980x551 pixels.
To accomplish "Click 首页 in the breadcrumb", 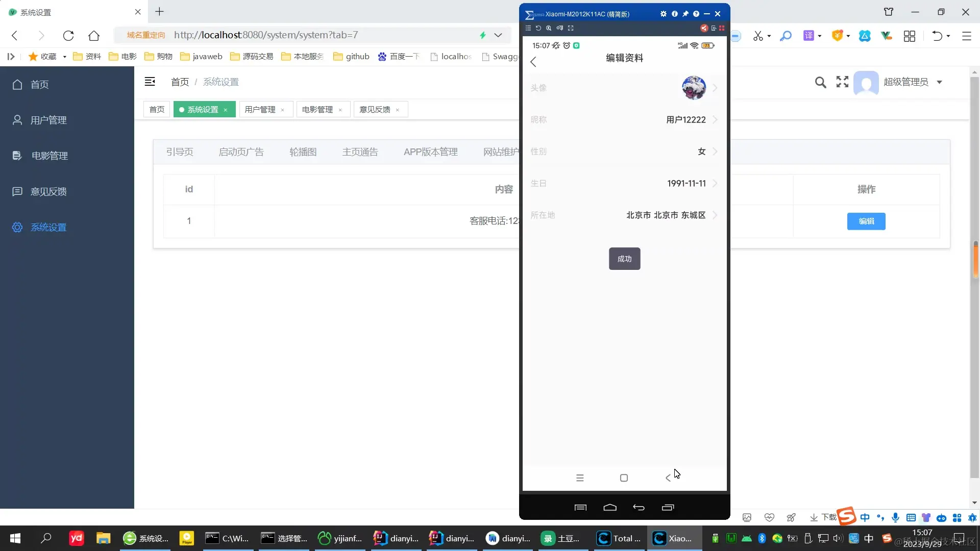I will tap(180, 82).
